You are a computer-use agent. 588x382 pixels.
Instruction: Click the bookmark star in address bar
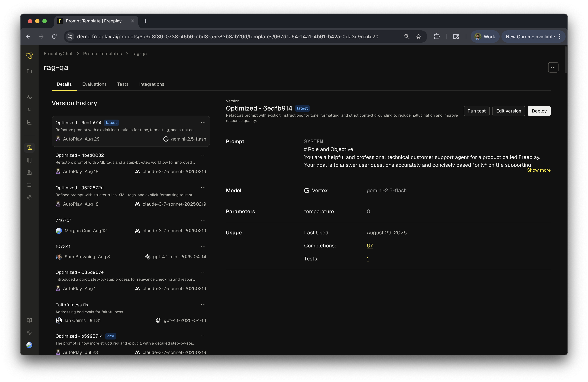pyautogui.click(x=418, y=37)
